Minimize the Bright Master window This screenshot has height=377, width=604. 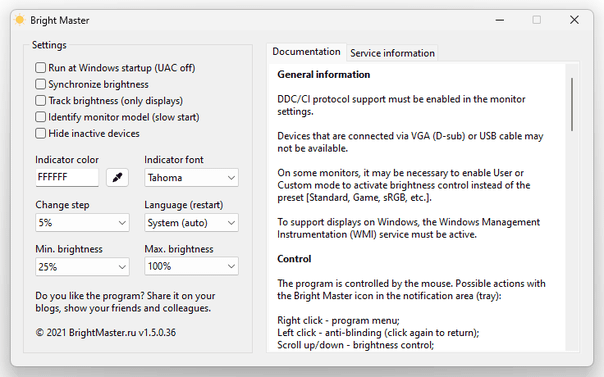click(x=500, y=20)
